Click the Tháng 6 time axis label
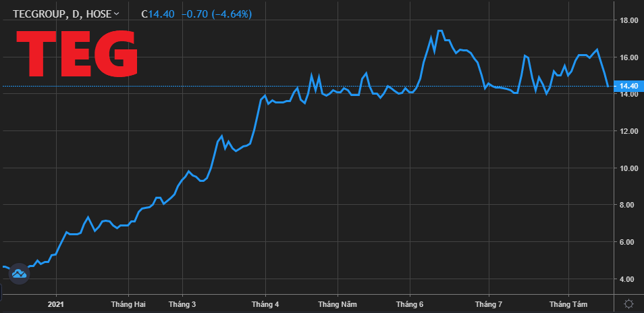644x313 pixels. tap(410, 304)
